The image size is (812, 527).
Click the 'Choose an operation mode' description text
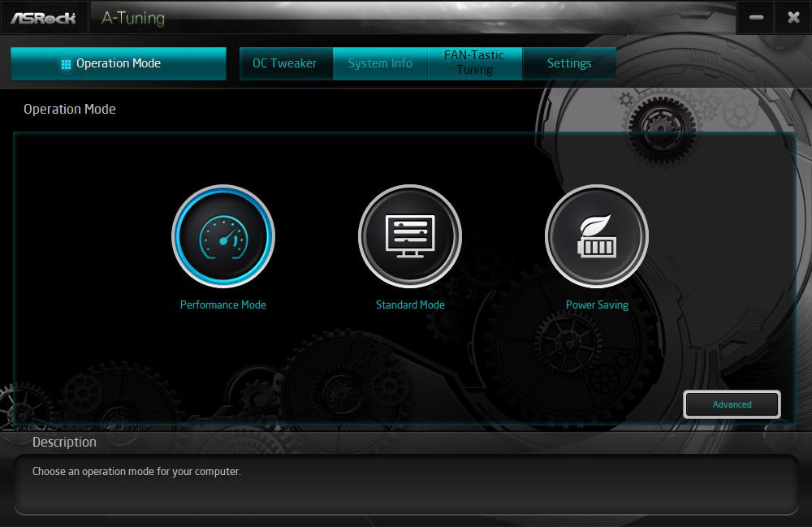pos(136,472)
